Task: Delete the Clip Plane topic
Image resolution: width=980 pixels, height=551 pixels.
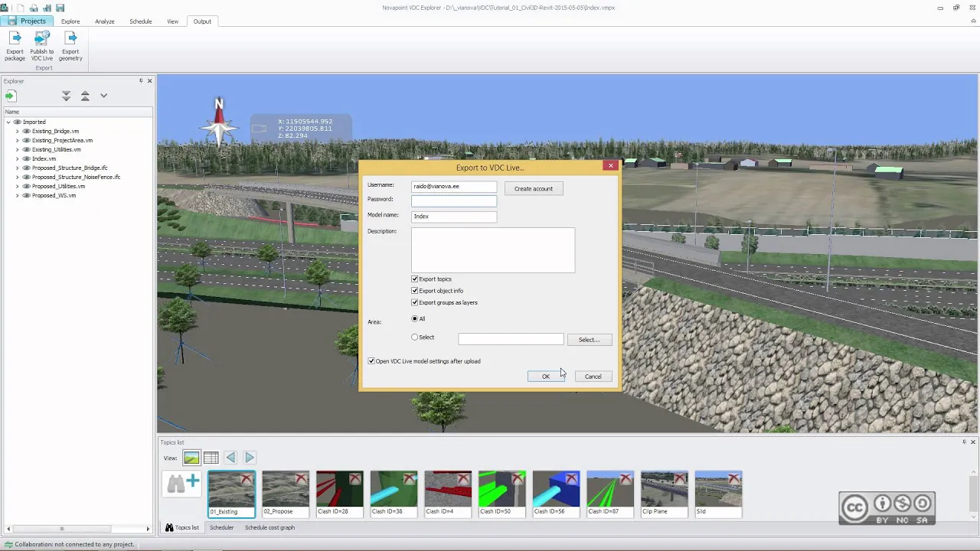Action: pyautogui.click(x=680, y=479)
